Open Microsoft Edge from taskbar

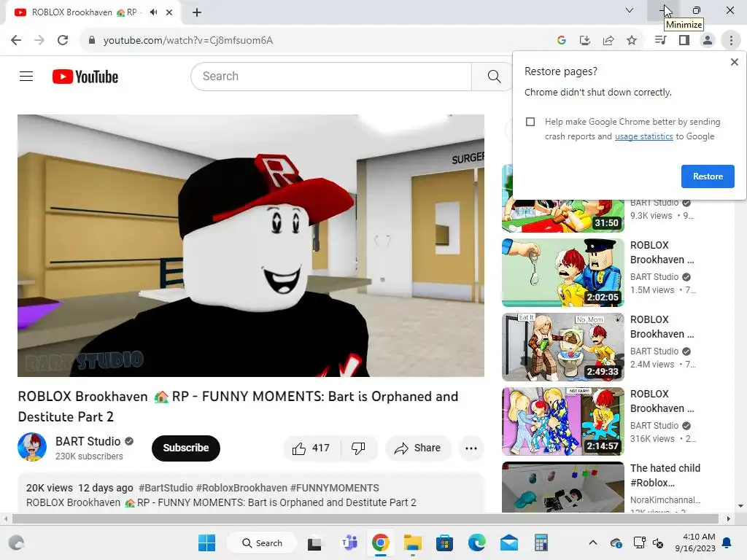pyautogui.click(x=476, y=542)
